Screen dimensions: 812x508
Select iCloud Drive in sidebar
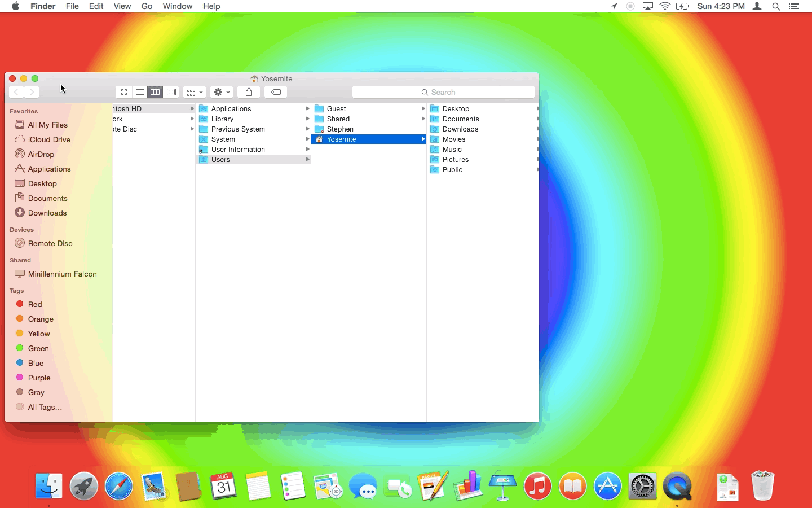point(48,139)
